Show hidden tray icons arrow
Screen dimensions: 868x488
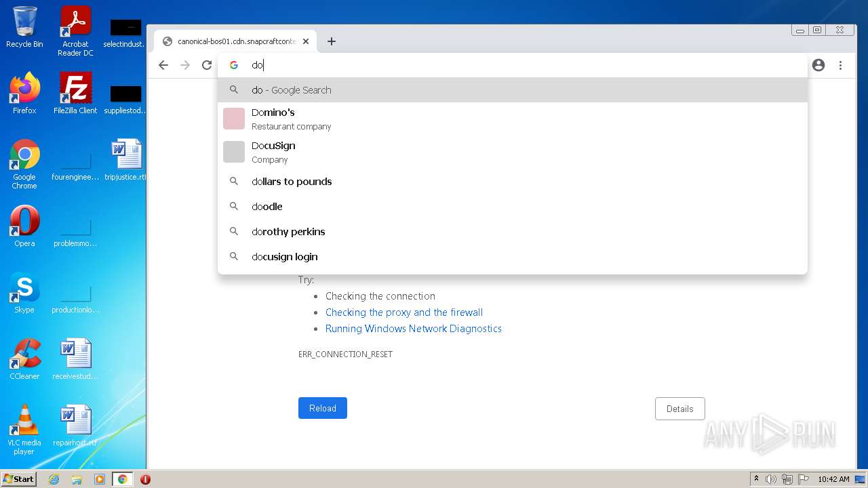(756, 479)
